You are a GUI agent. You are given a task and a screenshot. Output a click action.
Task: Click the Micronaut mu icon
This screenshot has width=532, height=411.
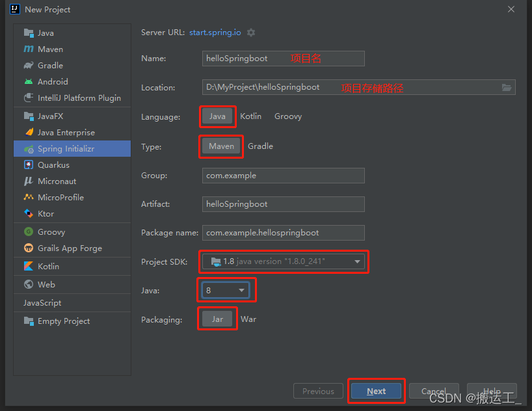[29, 181]
